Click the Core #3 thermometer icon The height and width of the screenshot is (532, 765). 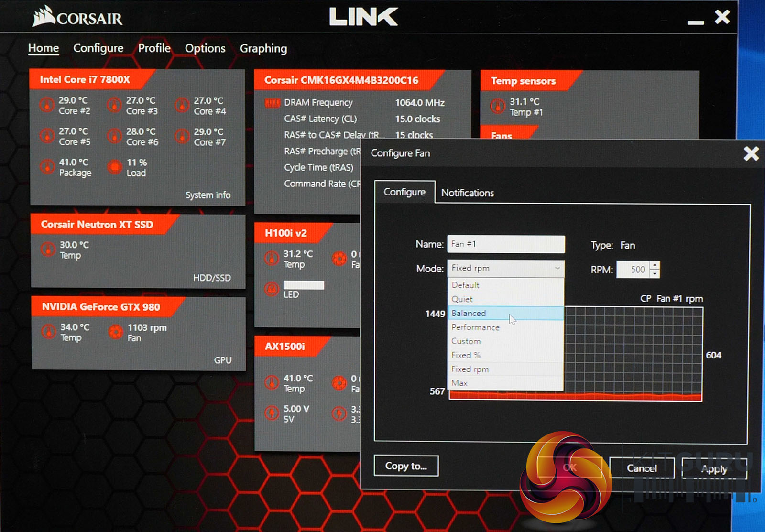point(114,105)
